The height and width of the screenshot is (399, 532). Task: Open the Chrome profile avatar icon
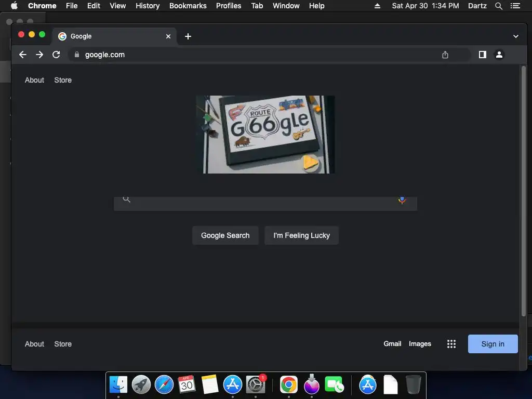point(499,55)
